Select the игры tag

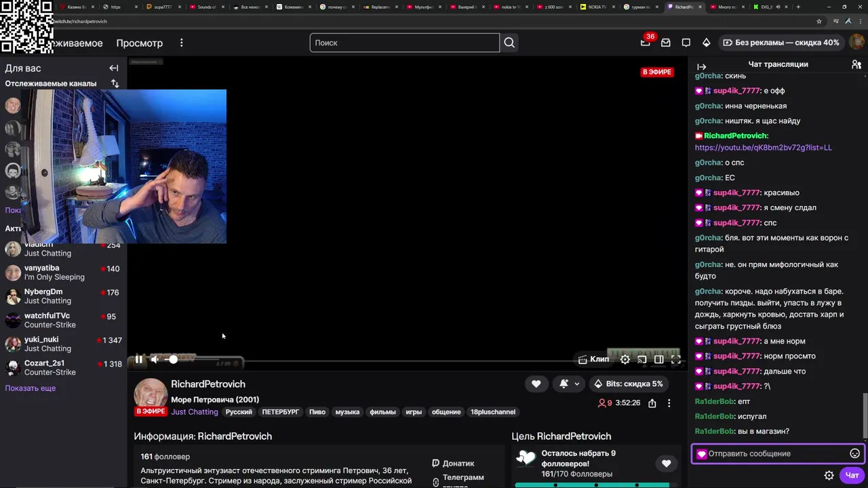coord(414,412)
